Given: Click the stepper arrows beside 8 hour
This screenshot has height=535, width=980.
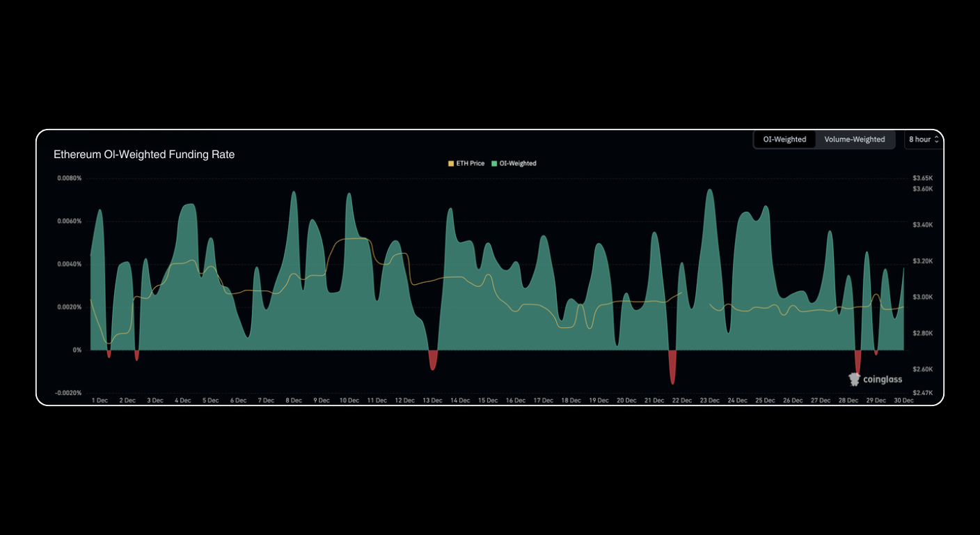Looking at the screenshot, I should 937,139.
